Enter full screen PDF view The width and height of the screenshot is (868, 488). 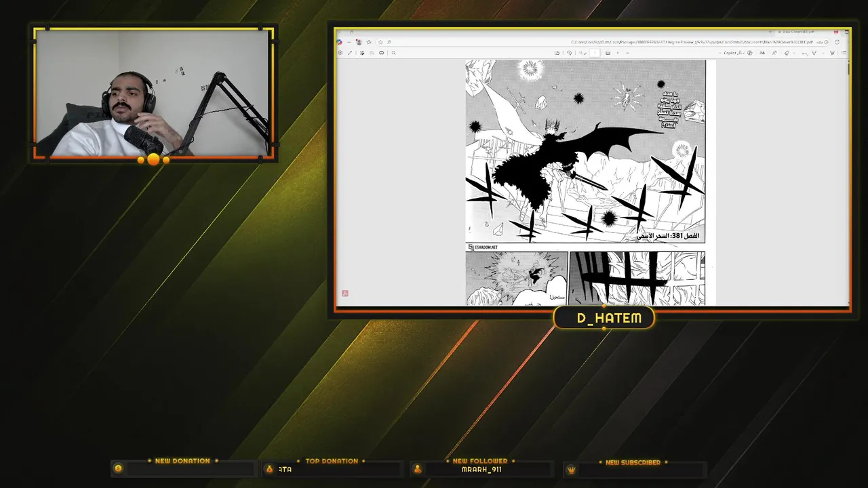[350, 53]
